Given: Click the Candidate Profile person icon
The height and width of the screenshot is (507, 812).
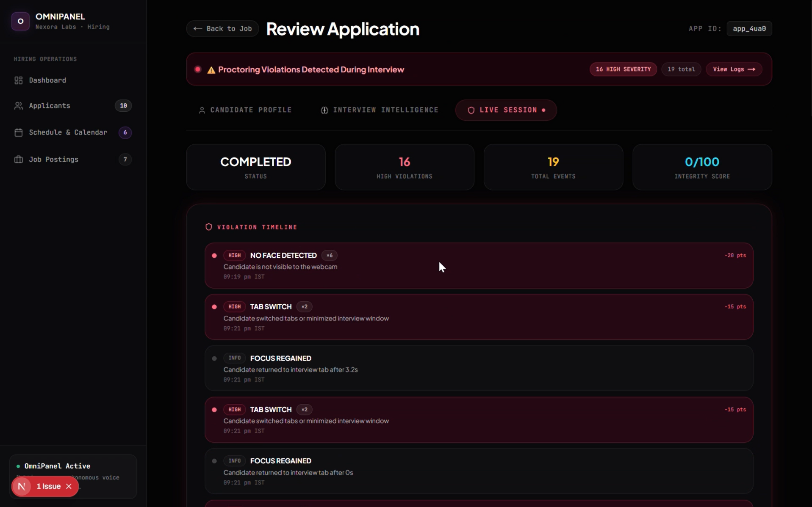Looking at the screenshot, I should (202, 110).
